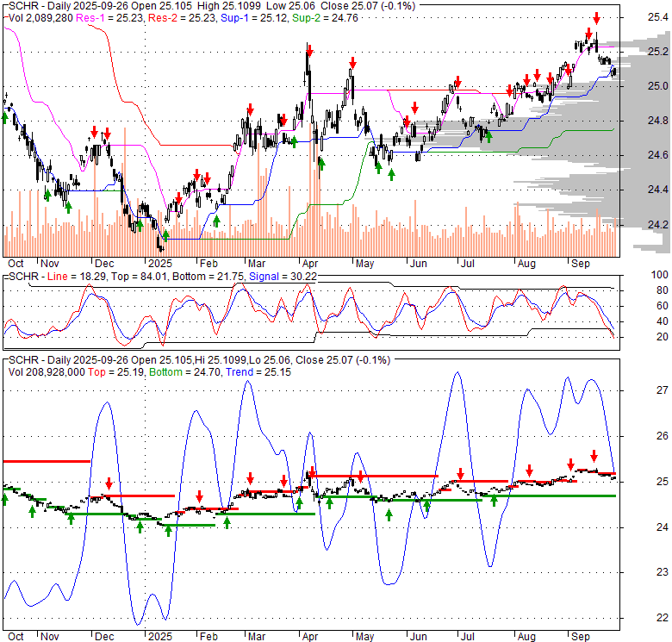Screen dimensions: 672x642
Task: Click the 23 label on bottom chart axis
Action: coord(663,571)
